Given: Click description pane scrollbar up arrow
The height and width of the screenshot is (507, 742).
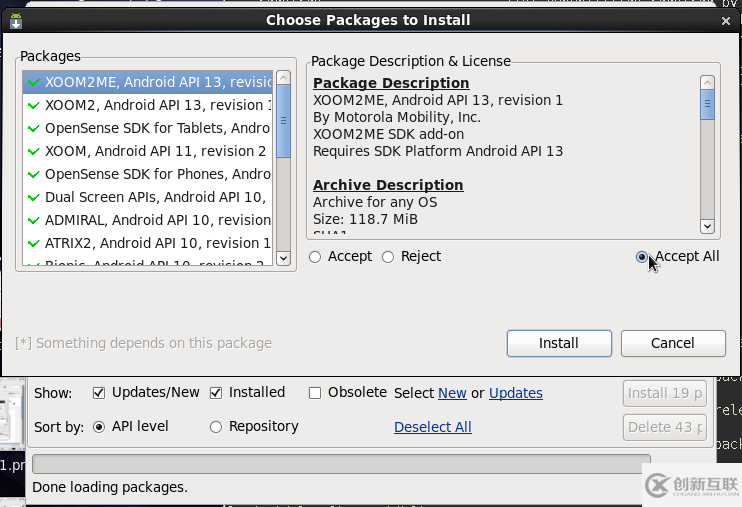Looking at the screenshot, I should coord(707,82).
